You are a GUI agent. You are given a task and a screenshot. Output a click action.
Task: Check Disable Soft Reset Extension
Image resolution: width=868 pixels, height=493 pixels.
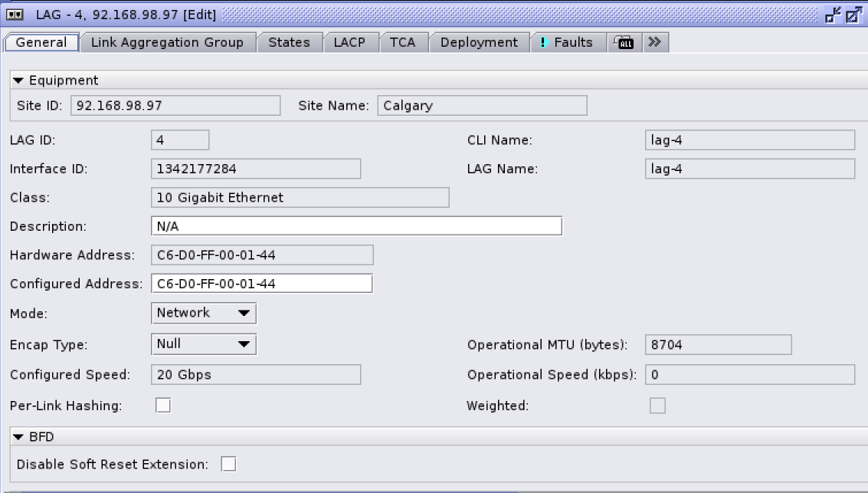[x=228, y=464]
